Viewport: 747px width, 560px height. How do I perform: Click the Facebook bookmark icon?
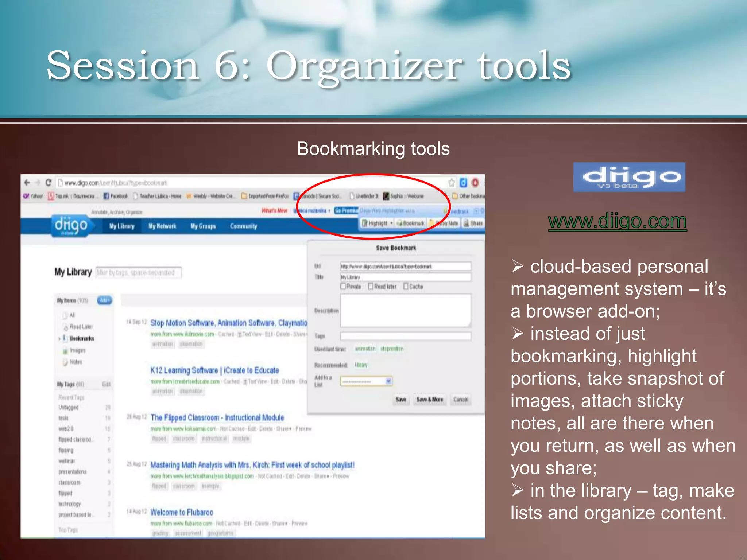tap(106, 196)
